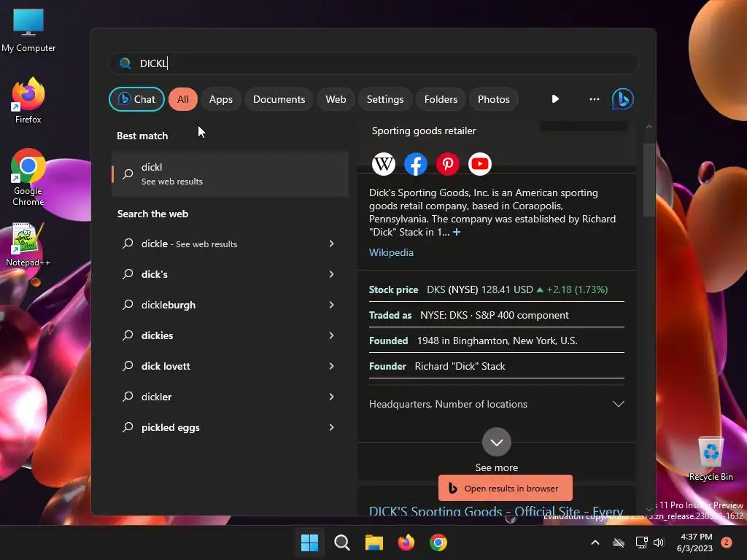
Task: Open the taskbar clock showing 4:37 PM
Action: [x=694, y=542]
